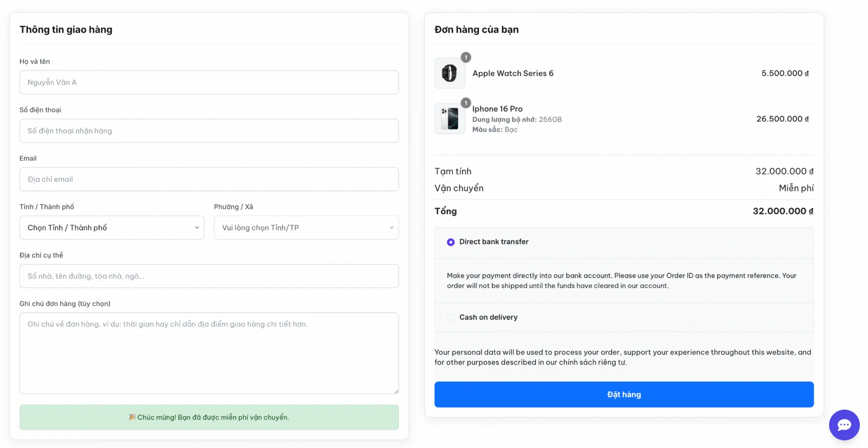Screen dimensions: 868x448
Task: Click the Ghi chú đơn hàng notes box
Action: pos(209,353)
